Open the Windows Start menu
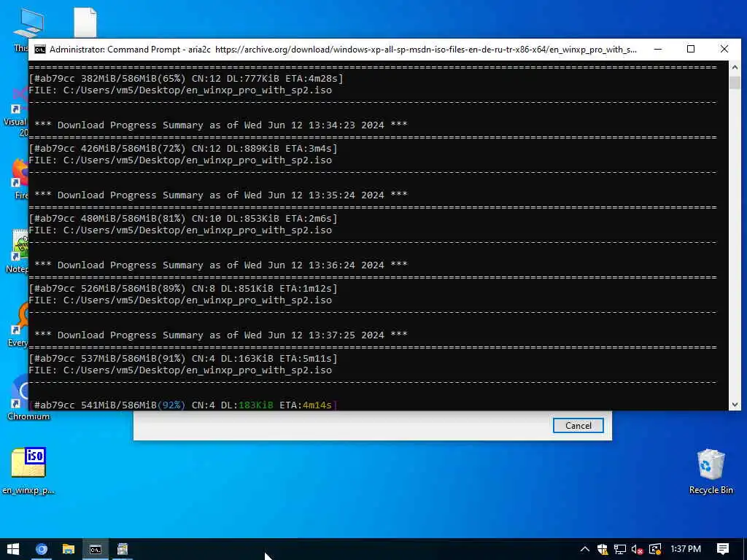This screenshot has height=560, width=747. pos(13,549)
